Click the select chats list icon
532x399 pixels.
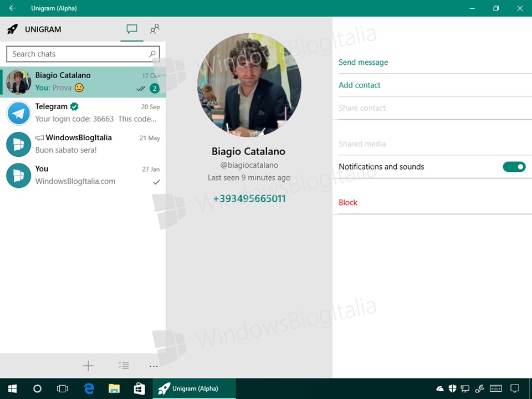124,365
